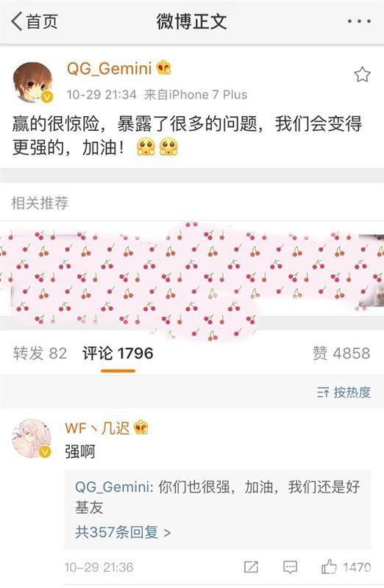Go back to 首页 with back arrow
The width and height of the screenshot is (384, 588).
click(35, 21)
